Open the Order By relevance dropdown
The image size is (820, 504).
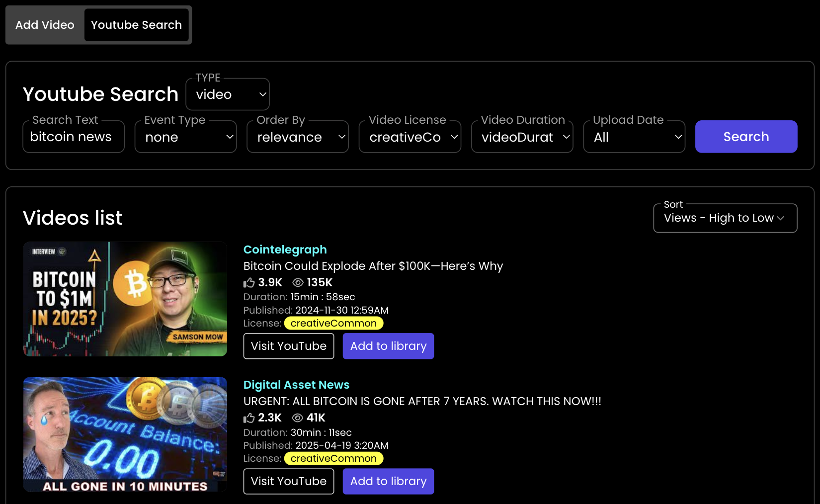(298, 137)
